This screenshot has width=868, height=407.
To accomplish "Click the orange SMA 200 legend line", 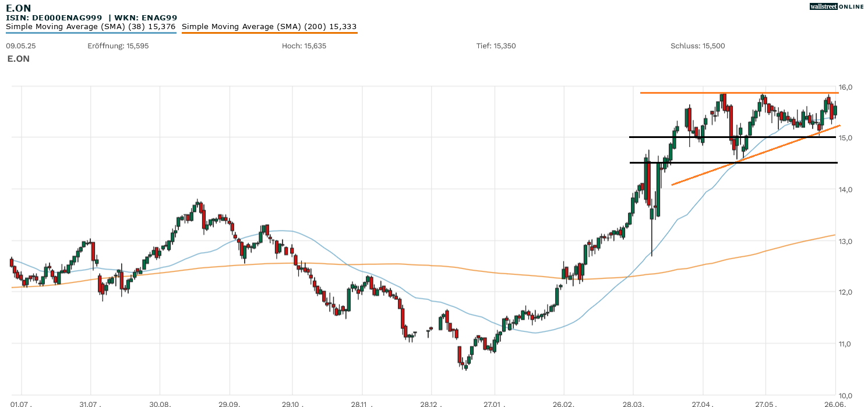I will pos(269,33).
